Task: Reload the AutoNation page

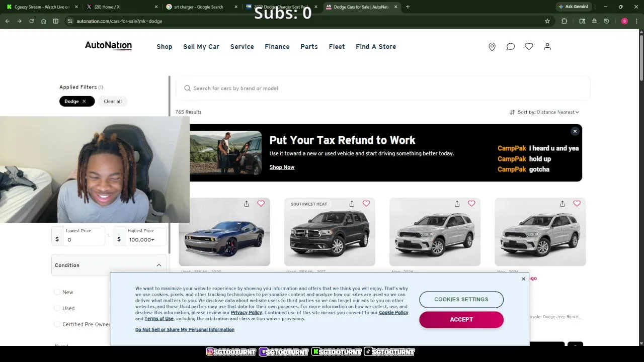Action: [x=31, y=21]
